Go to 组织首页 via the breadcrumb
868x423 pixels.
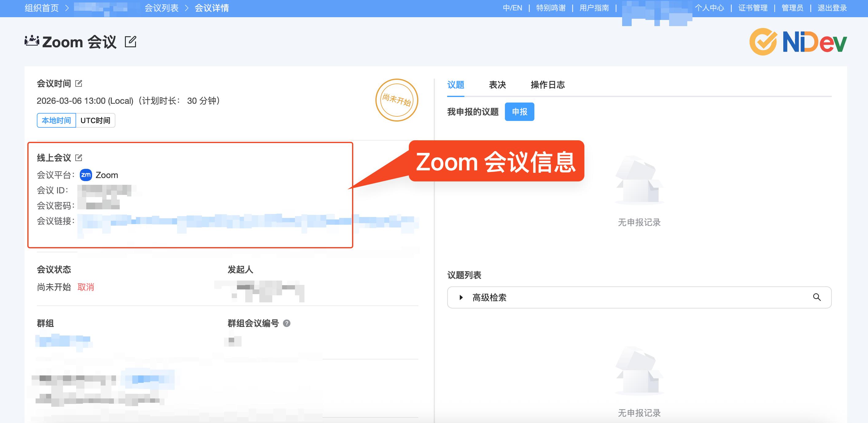pyautogui.click(x=41, y=7)
